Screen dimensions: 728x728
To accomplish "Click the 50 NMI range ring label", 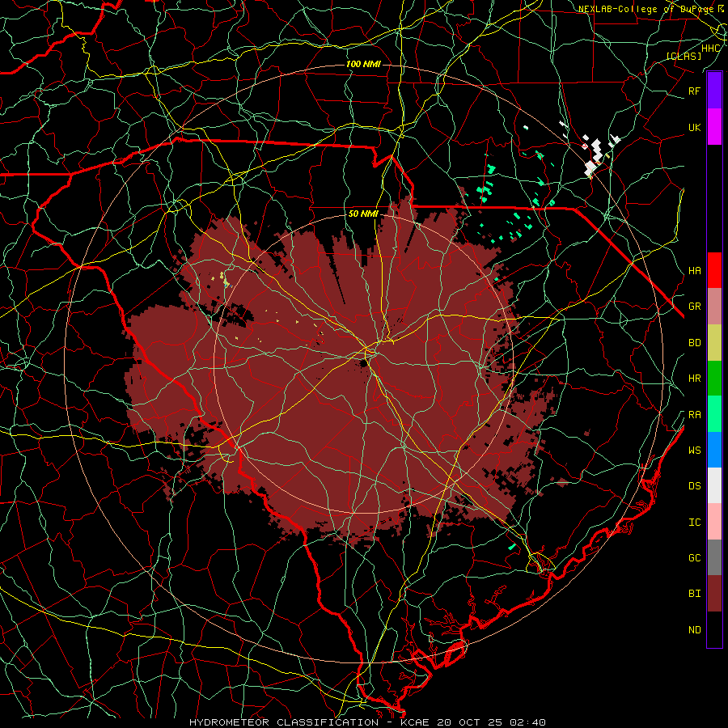I will pos(363,214).
